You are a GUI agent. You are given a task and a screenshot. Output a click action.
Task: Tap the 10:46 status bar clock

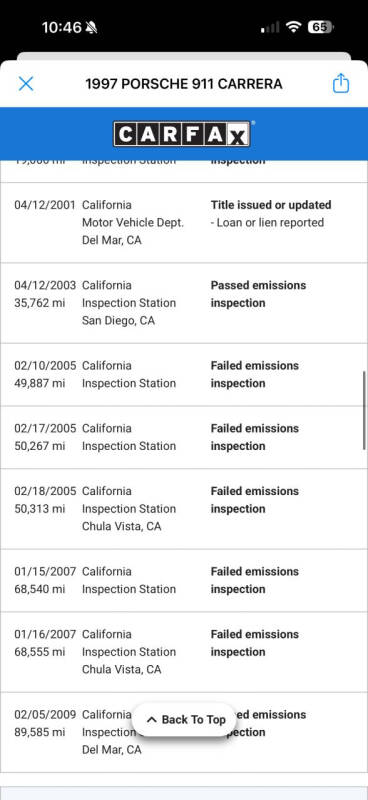(x=62, y=28)
